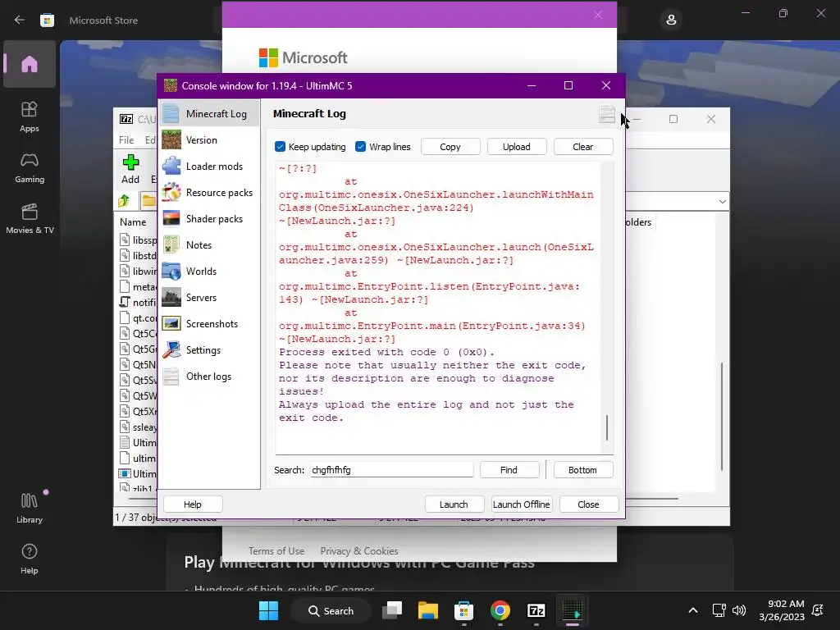
Task: Open Help in Microsoft Store sidebar
Action: (x=30, y=559)
